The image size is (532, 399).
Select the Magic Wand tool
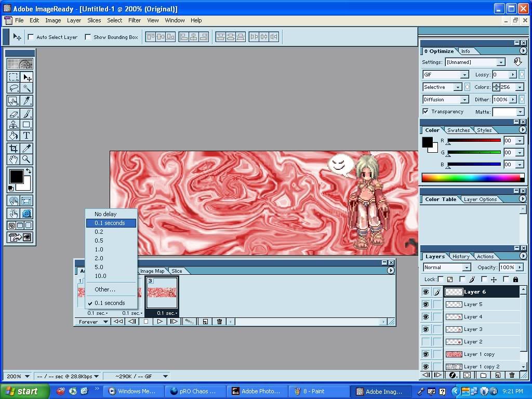click(x=26, y=88)
